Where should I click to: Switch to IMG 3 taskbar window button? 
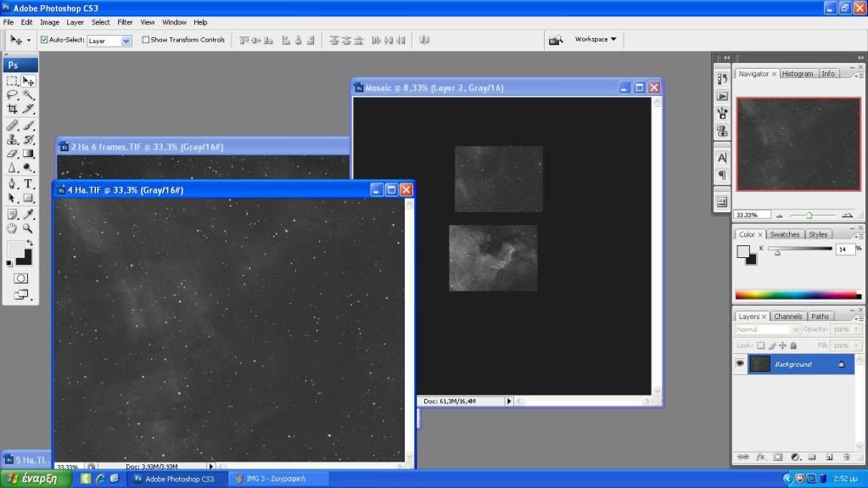[270, 479]
